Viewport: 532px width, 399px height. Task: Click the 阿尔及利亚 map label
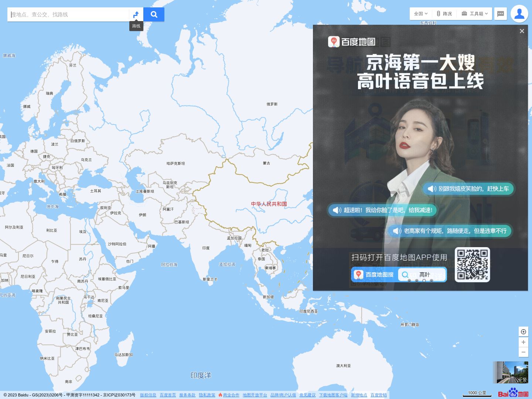pos(14,227)
